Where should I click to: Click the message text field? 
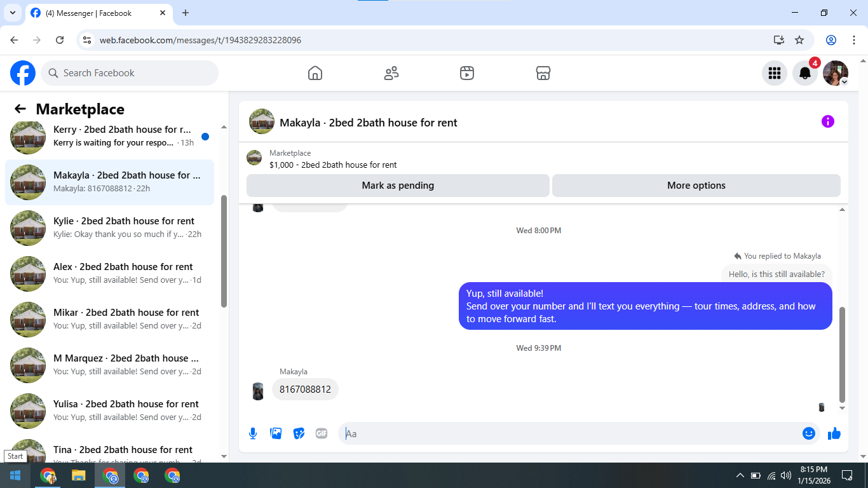(572, 433)
